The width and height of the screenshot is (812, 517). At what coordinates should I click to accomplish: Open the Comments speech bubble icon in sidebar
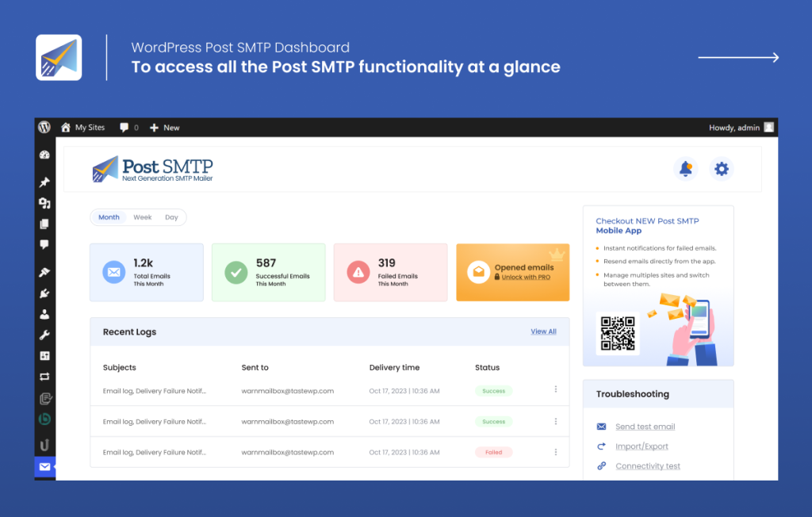44,244
